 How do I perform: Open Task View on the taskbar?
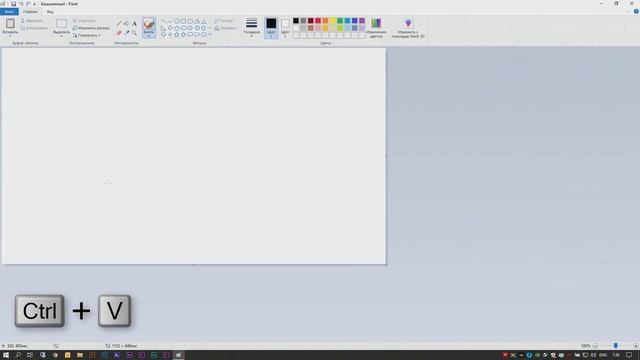(30, 355)
